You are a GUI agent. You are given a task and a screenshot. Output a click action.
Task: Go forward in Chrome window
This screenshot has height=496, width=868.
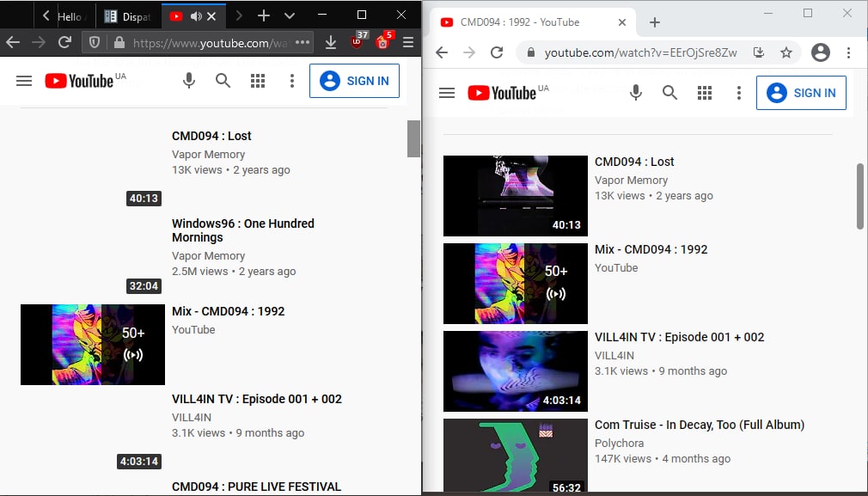point(469,52)
